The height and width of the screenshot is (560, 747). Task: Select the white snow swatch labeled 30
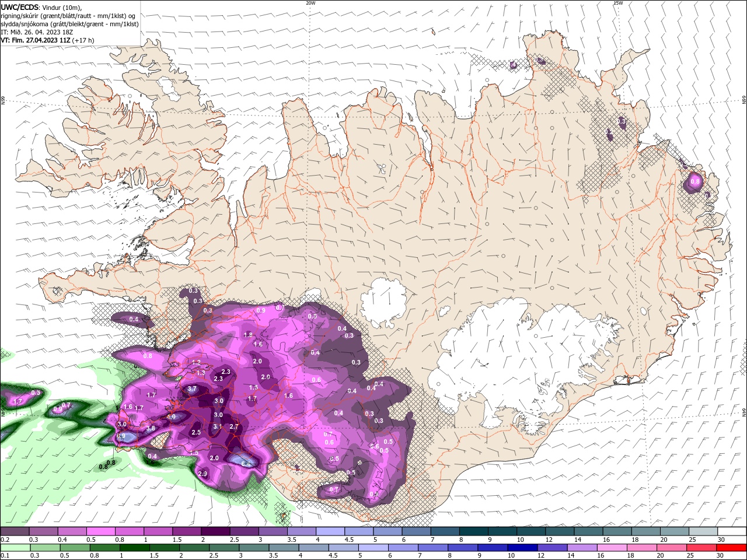732,531
